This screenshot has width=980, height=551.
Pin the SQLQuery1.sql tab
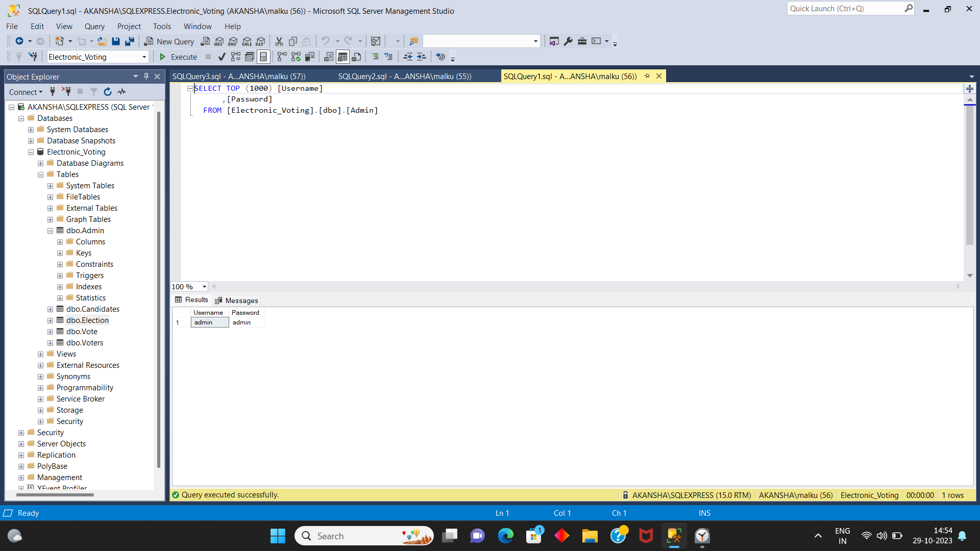(x=647, y=76)
